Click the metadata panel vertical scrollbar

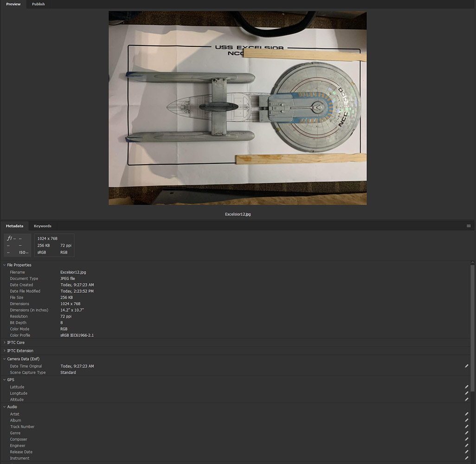tap(472, 328)
